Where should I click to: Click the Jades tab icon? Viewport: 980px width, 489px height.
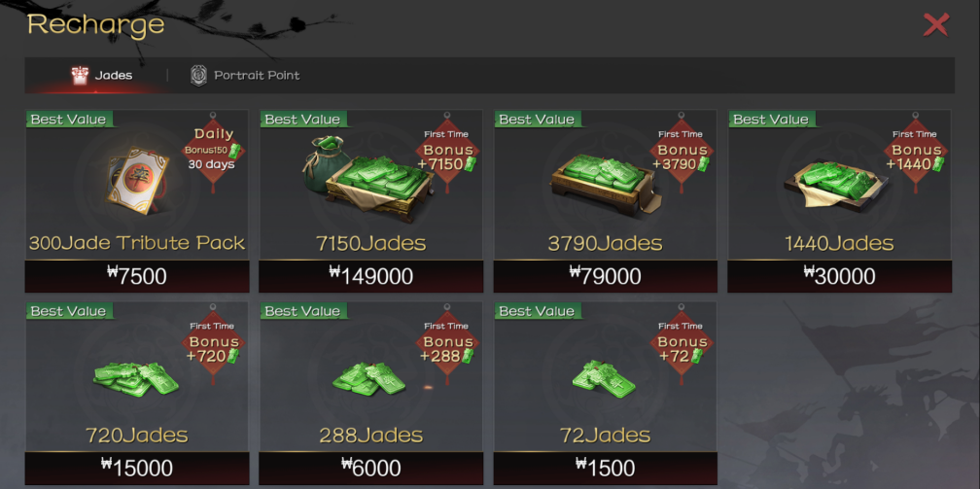point(80,75)
